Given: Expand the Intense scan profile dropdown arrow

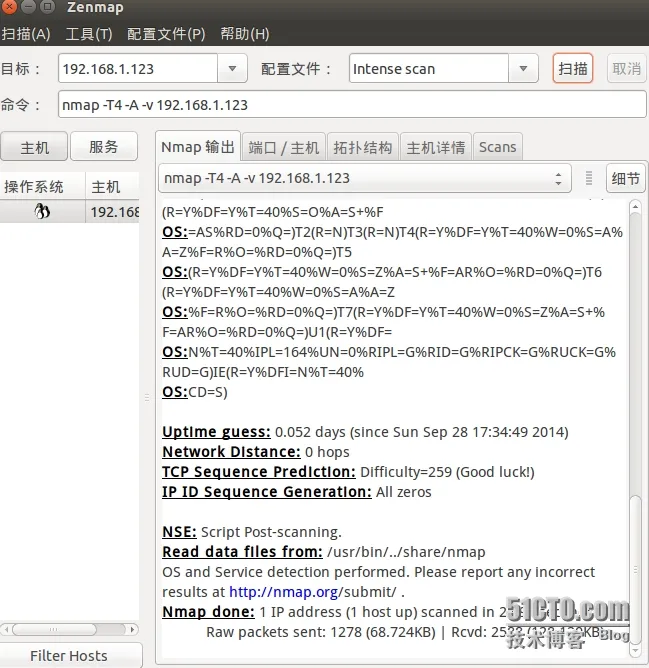Looking at the screenshot, I should click(x=523, y=68).
